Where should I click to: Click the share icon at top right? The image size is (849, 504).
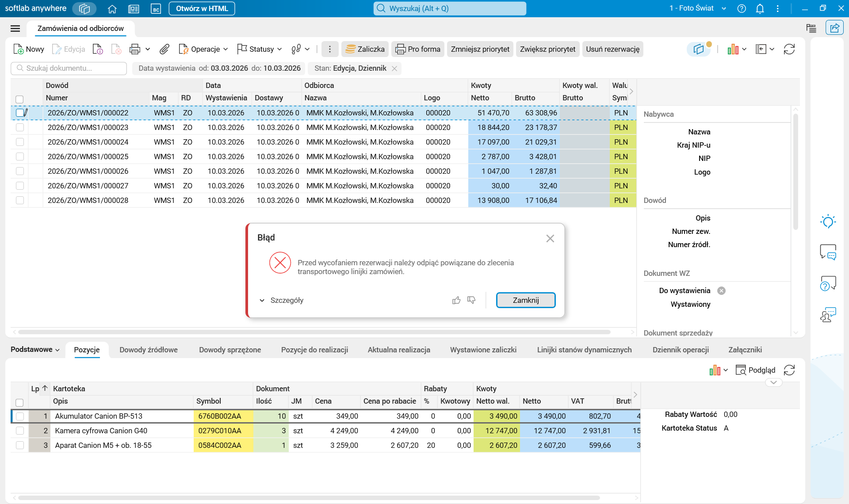[x=834, y=28]
